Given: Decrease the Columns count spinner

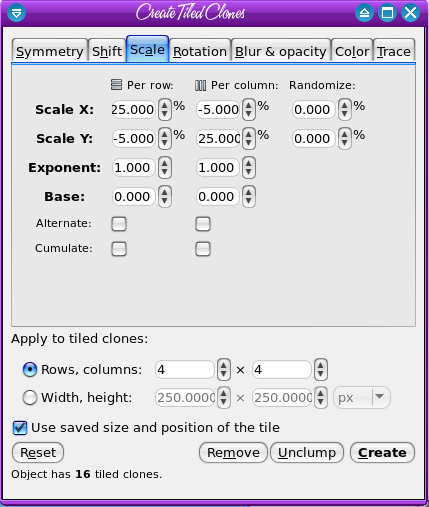Looking at the screenshot, I should (x=321, y=374).
